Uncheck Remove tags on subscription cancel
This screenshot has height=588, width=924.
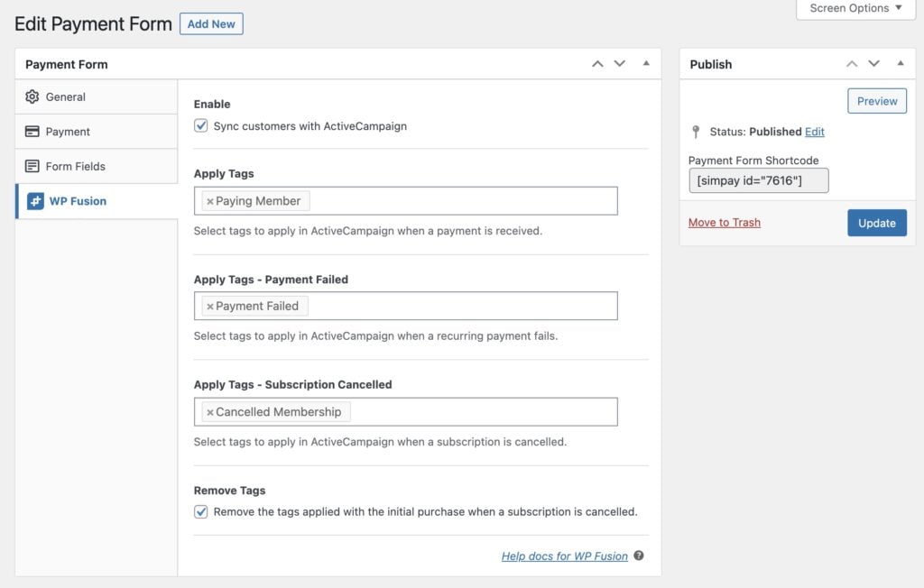pyautogui.click(x=201, y=511)
